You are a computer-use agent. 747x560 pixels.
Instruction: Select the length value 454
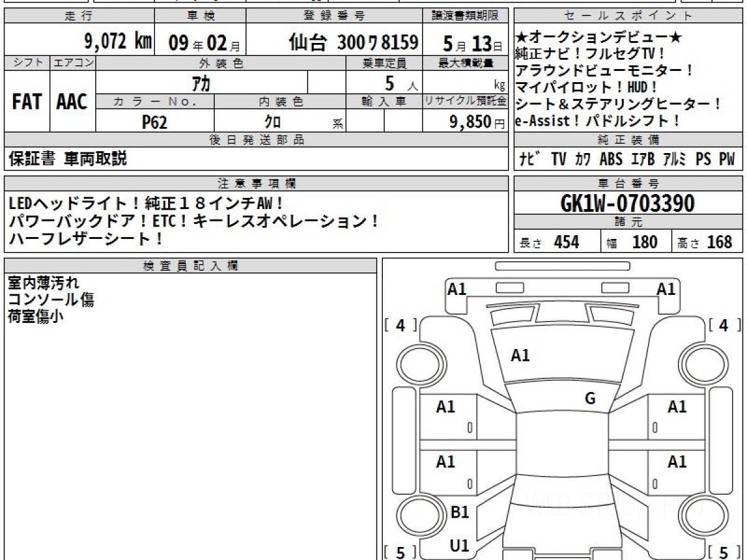pos(566,242)
